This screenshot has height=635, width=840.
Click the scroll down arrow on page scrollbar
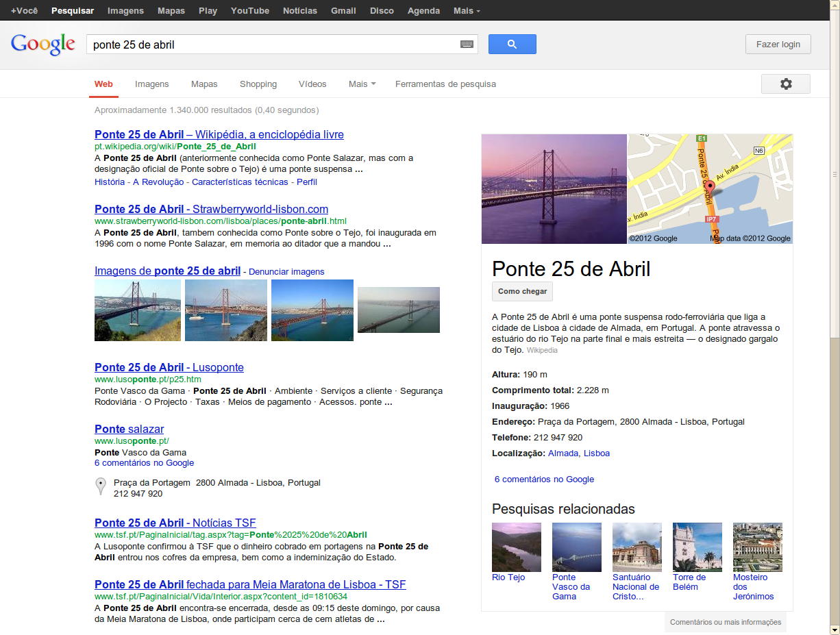point(834,629)
